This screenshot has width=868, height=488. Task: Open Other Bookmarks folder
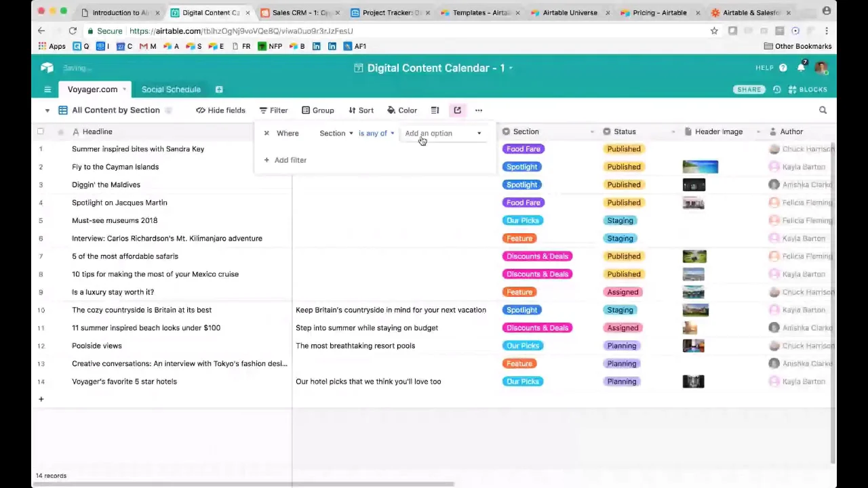click(x=797, y=46)
